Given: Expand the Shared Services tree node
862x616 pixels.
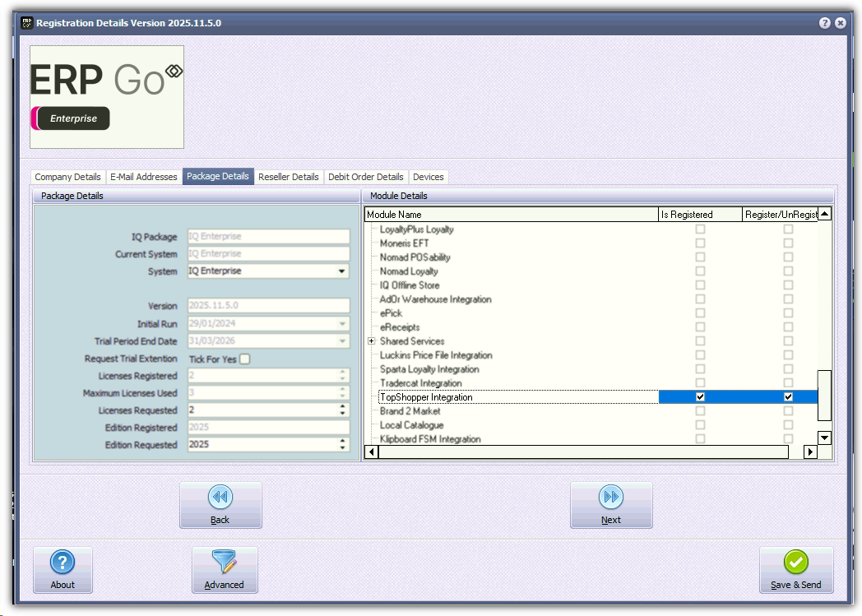Looking at the screenshot, I should (372, 341).
